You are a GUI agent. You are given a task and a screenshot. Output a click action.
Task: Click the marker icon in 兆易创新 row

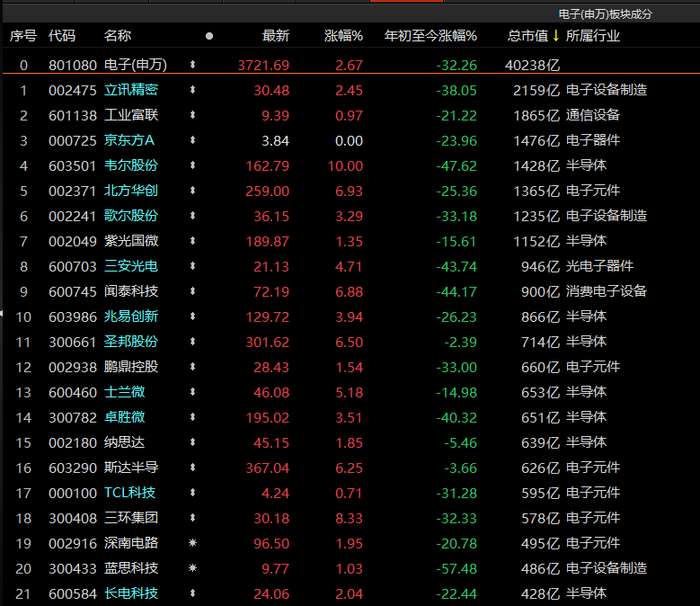[x=192, y=316]
